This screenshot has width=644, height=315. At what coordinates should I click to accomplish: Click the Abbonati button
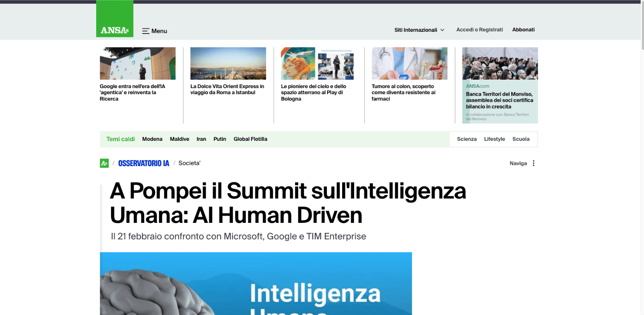coord(523,30)
